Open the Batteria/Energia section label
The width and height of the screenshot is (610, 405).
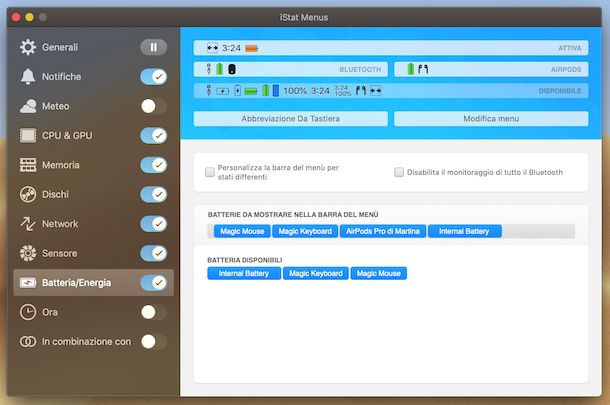[76, 283]
